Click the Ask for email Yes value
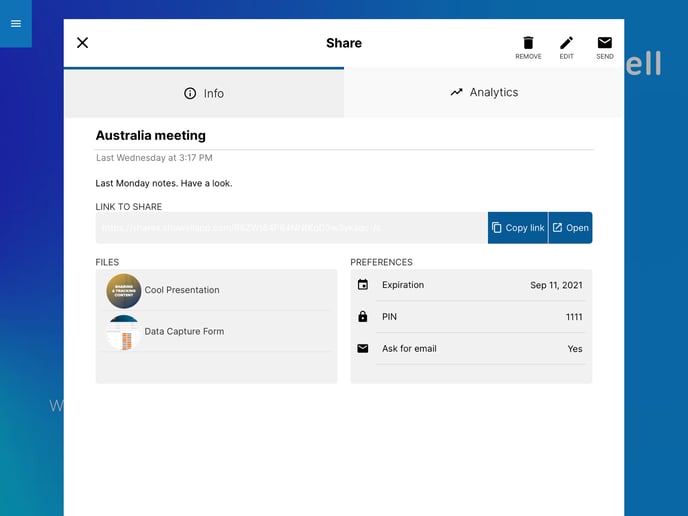The image size is (688, 516). [x=575, y=349]
